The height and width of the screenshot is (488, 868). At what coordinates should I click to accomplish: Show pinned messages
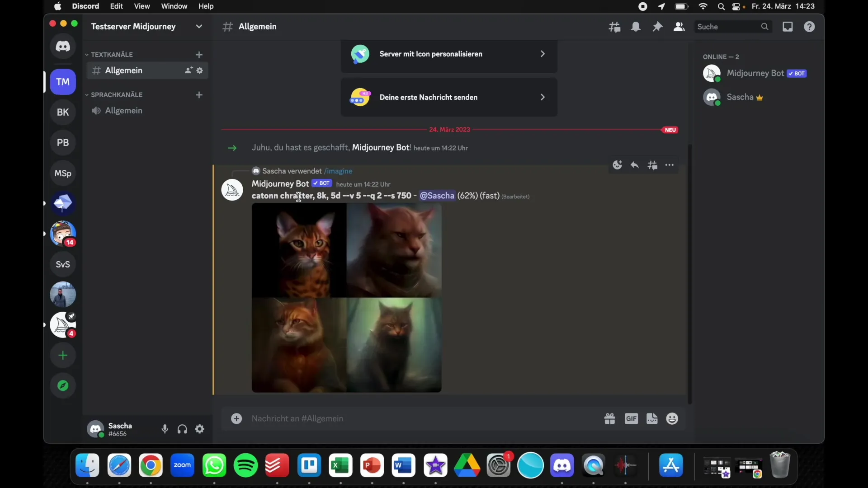tap(658, 27)
